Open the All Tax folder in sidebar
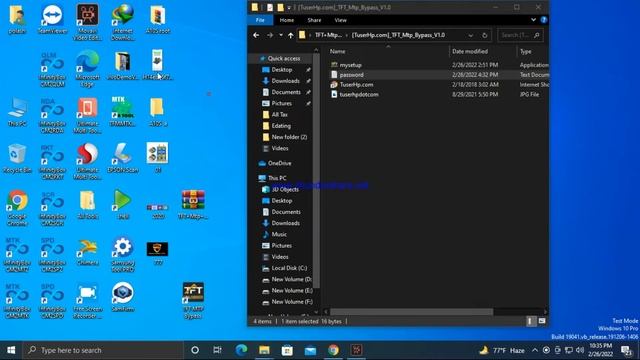 [x=279, y=115]
